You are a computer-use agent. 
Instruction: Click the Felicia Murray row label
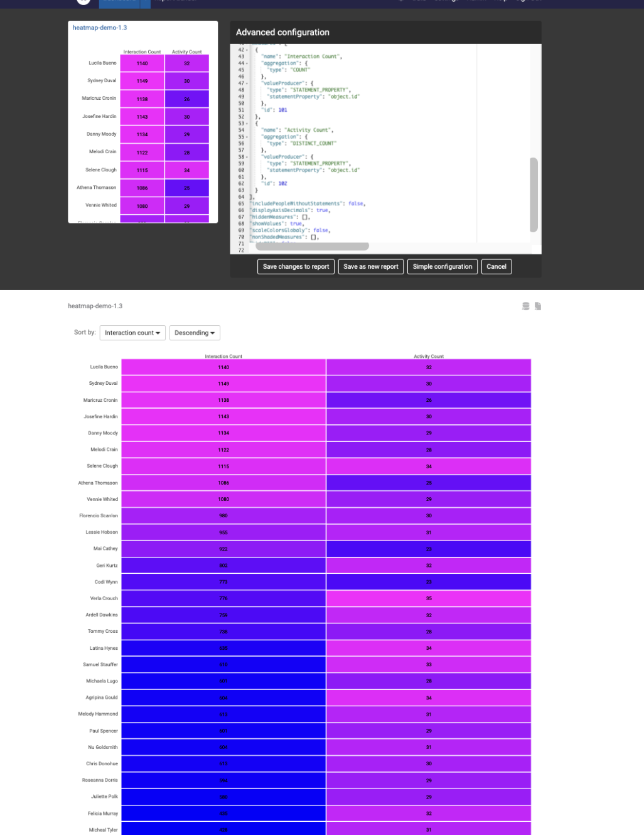pos(103,813)
